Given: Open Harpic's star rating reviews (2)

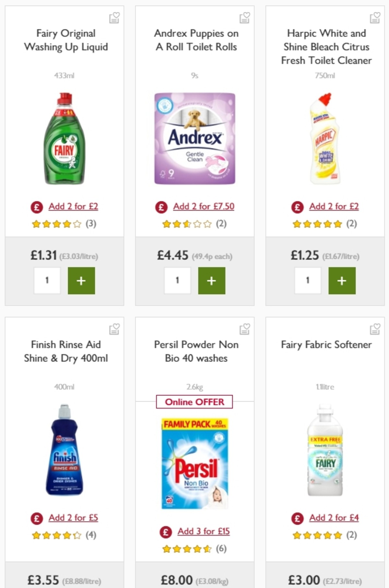Looking at the screenshot, I should click(317, 224).
